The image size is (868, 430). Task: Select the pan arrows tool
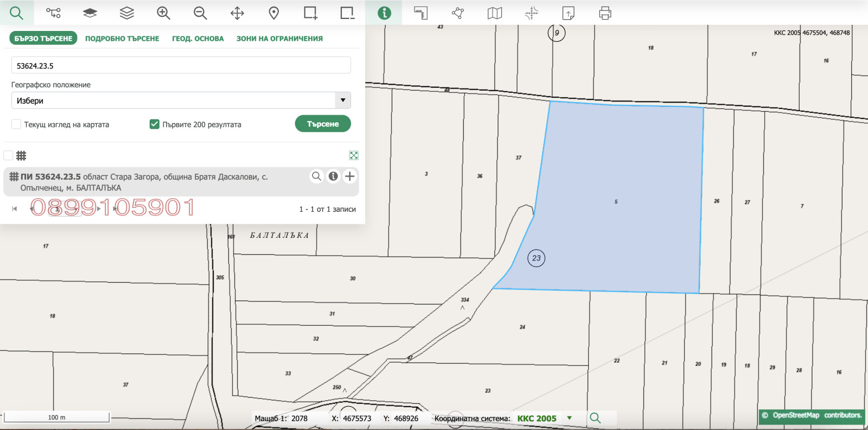coord(237,13)
